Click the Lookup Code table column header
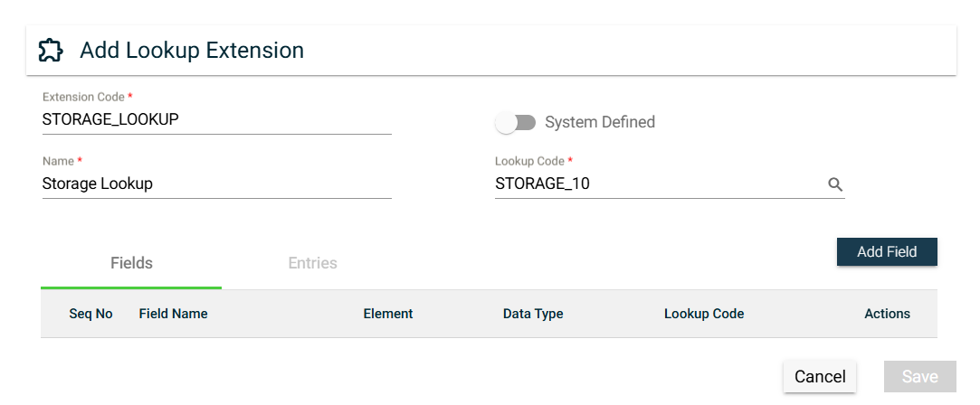The image size is (980, 405). 704,314
